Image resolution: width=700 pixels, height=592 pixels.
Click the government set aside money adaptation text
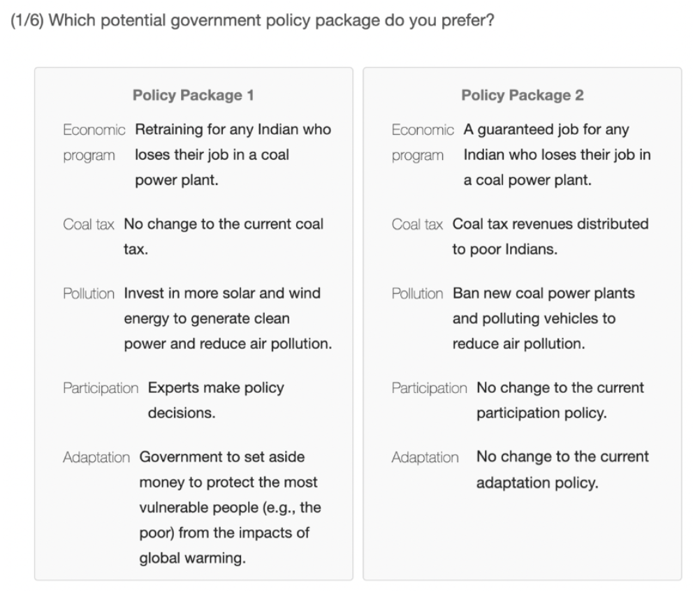click(x=228, y=508)
